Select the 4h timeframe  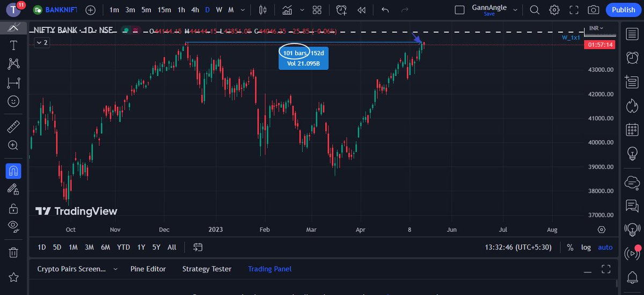[x=195, y=10]
